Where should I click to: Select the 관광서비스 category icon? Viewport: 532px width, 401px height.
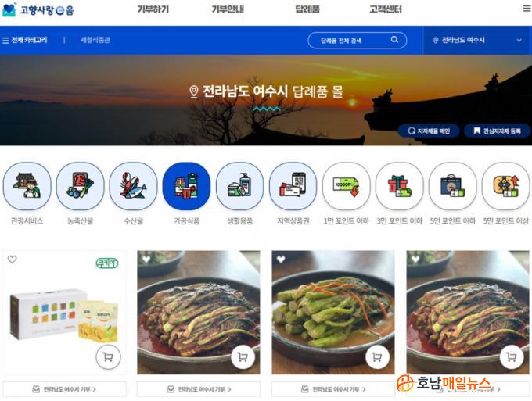point(27,186)
